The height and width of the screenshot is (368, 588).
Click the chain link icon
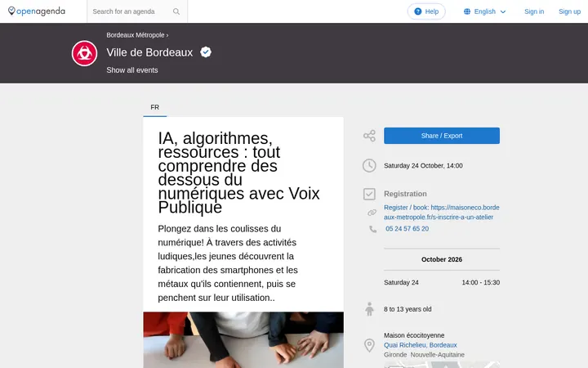372,213
